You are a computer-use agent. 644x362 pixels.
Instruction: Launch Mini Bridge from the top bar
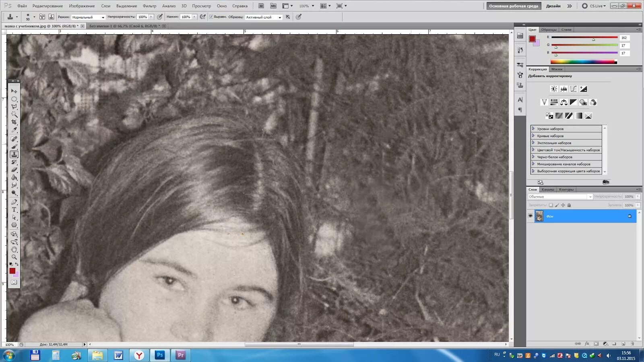273,6
